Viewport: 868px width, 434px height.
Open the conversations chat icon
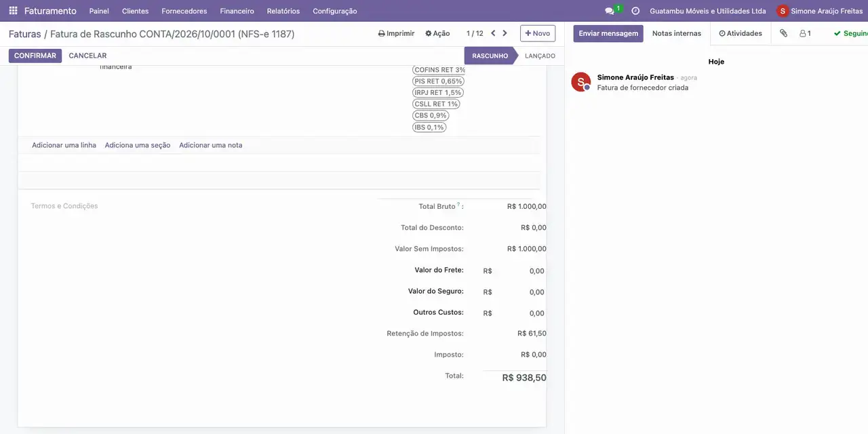coord(610,11)
